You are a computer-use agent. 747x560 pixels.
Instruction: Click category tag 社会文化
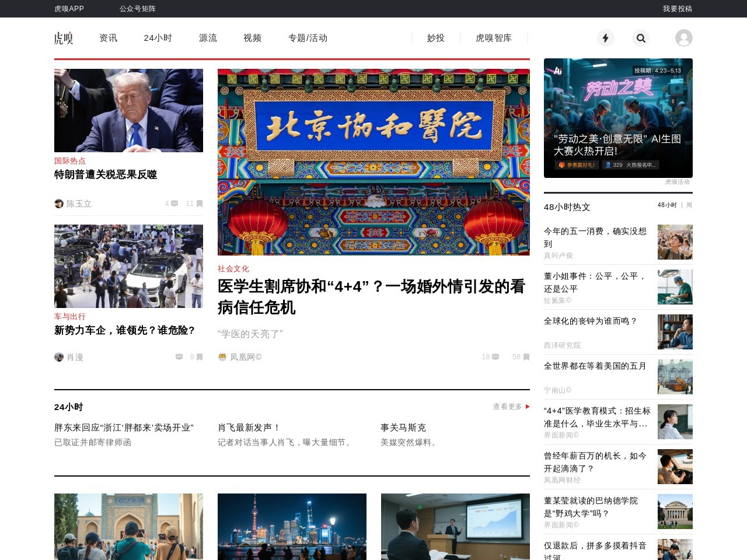click(233, 269)
